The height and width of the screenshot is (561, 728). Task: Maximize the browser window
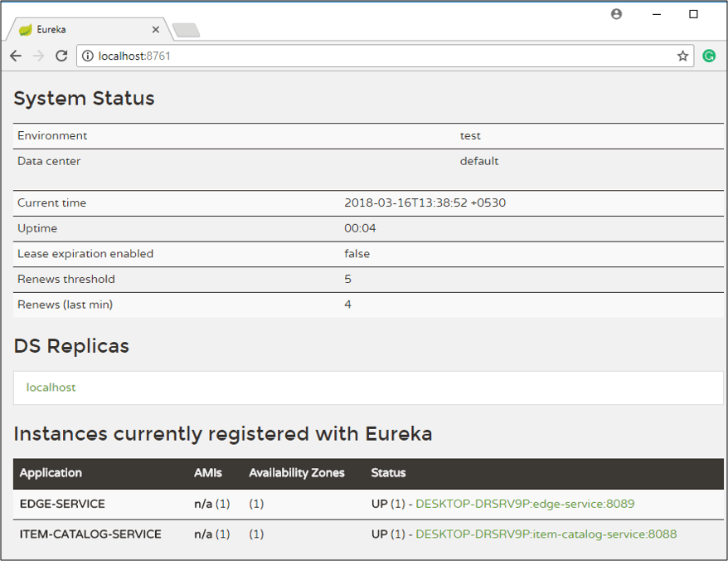point(693,14)
